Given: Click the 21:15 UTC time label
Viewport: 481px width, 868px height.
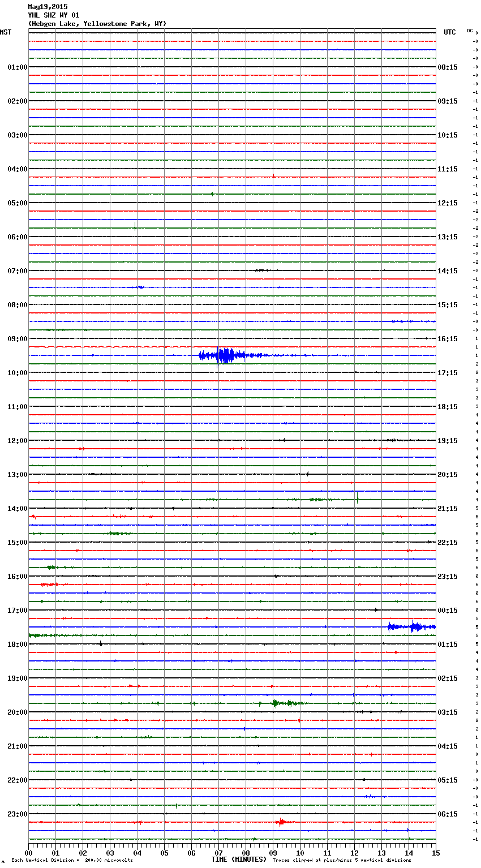Looking at the screenshot, I should coord(448,509).
